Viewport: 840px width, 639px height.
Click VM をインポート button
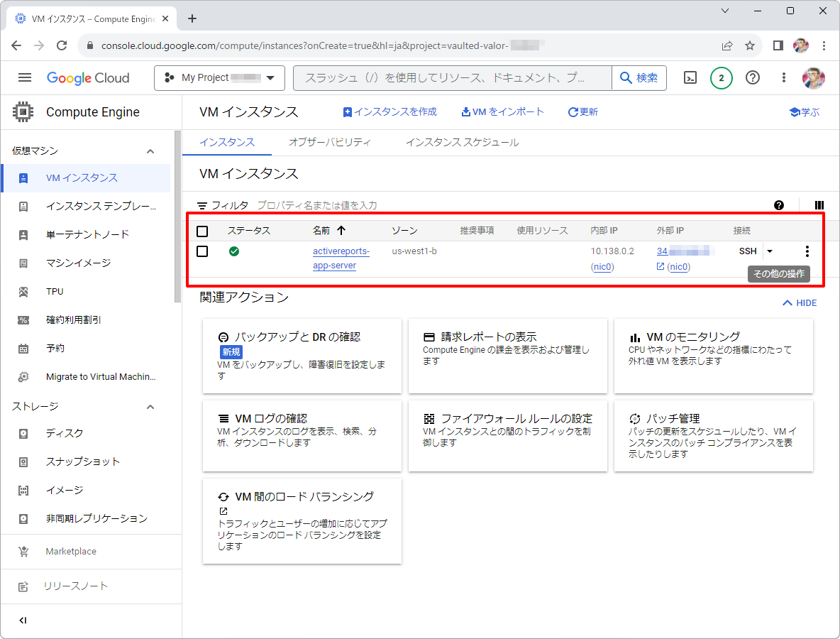pyautogui.click(x=502, y=112)
